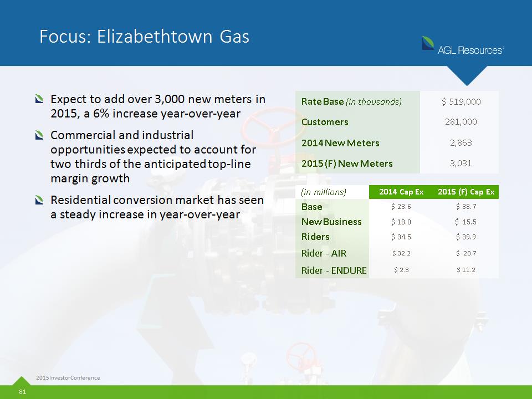This screenshot has width=532, height=399.
Task: Click the blue downward pointer below the header
Action: 467,75
